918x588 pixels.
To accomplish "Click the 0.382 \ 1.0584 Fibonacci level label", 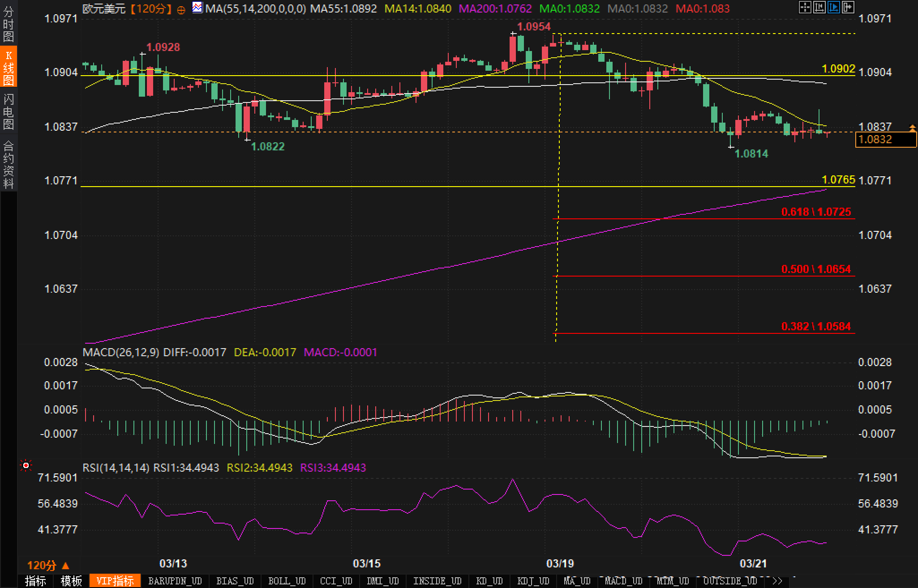I will point(816,326).
